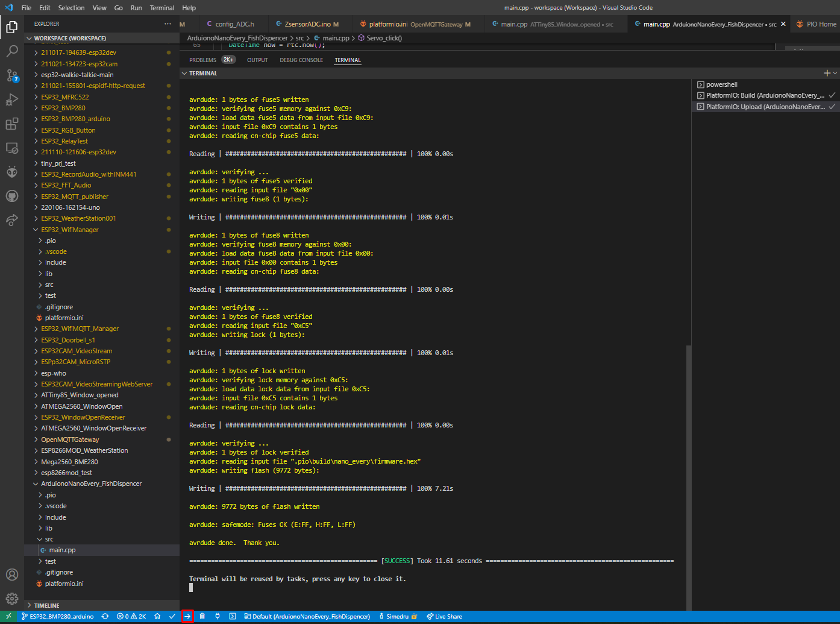The height and width of the screenshot is (624, 840).
Task: Expand the ESP32_MFRC522 folder
Action: tap(102, 97)
